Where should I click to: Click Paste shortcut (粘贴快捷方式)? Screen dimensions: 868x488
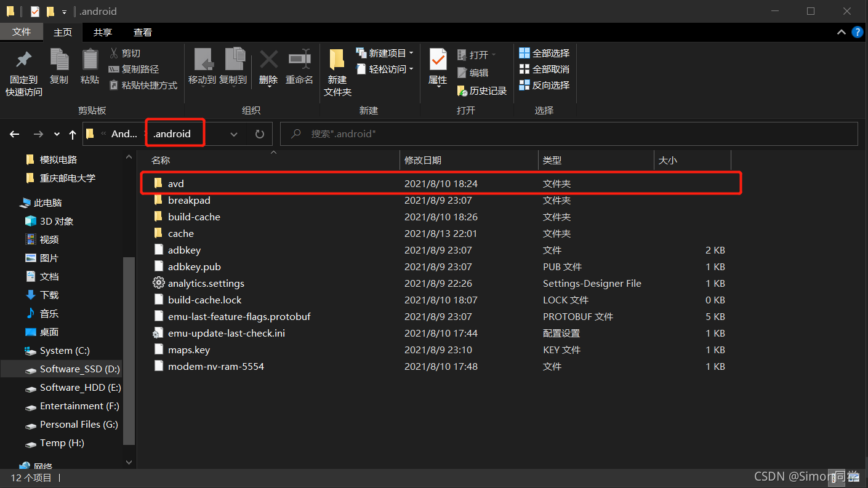click(x=143, y=86)
